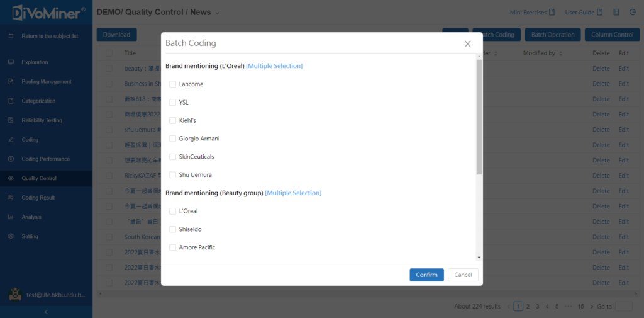
Task: Click the horizontal table scrollbar
Action: pos(369,293)
